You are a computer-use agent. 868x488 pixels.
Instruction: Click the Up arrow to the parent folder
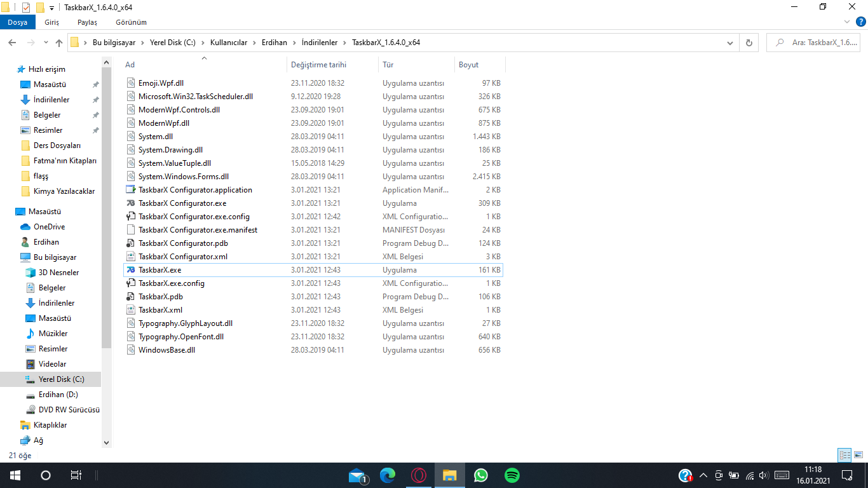click(59, 43)
